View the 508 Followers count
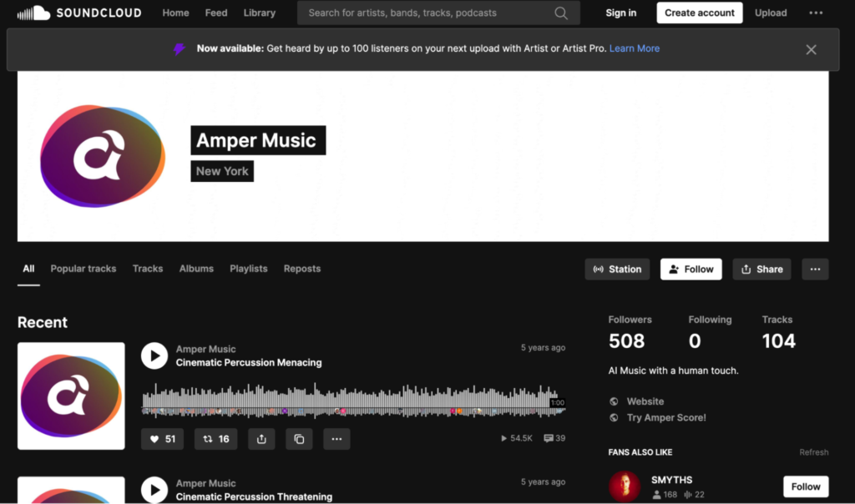 click(x=626, y=341)
